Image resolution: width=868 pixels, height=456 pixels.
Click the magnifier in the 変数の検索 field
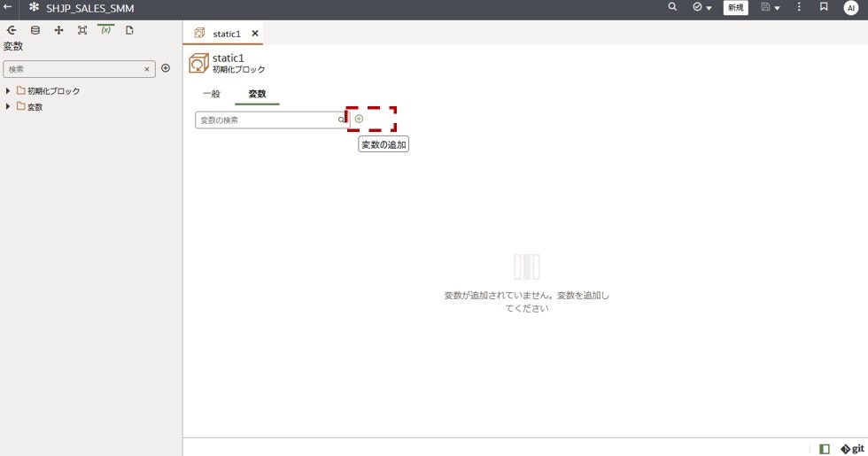point(341,120)
